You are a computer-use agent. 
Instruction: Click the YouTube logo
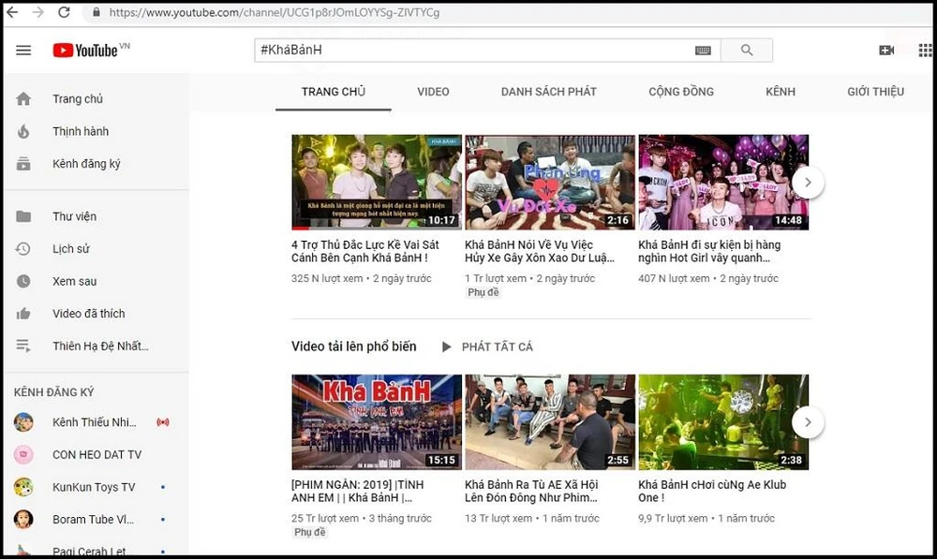pos(84,51)
